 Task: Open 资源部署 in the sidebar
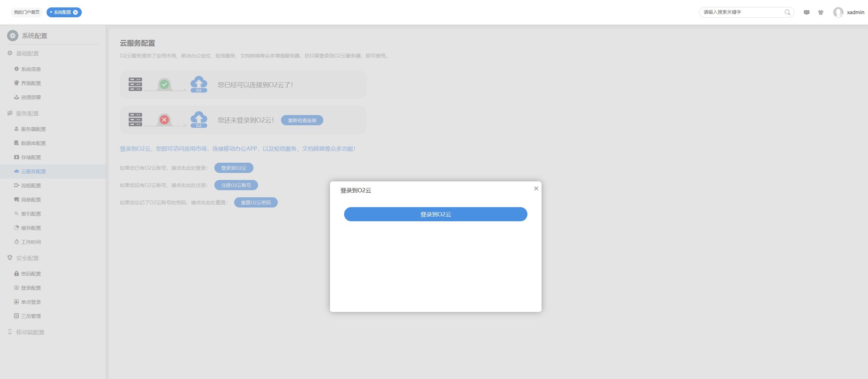[x=53, y=97]
